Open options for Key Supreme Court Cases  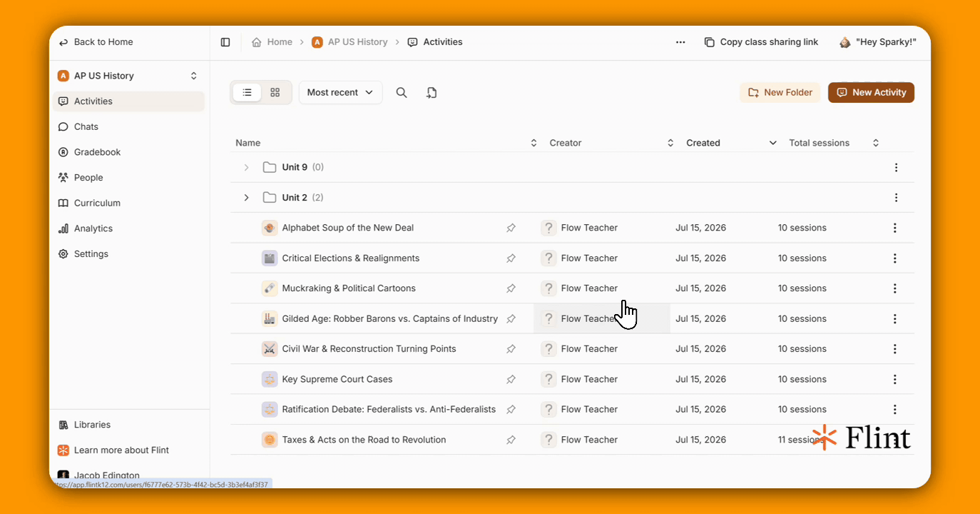(x=895, y=379)
